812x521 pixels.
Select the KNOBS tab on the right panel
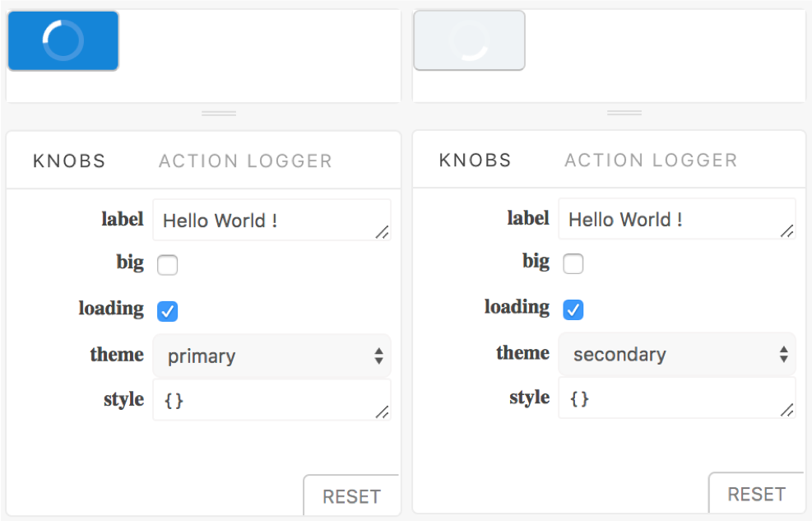475,160
